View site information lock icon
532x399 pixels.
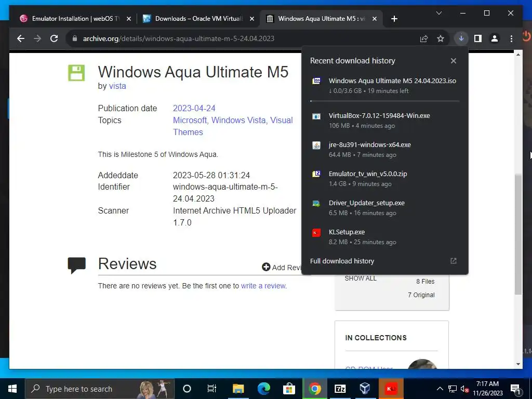[75, 38]
